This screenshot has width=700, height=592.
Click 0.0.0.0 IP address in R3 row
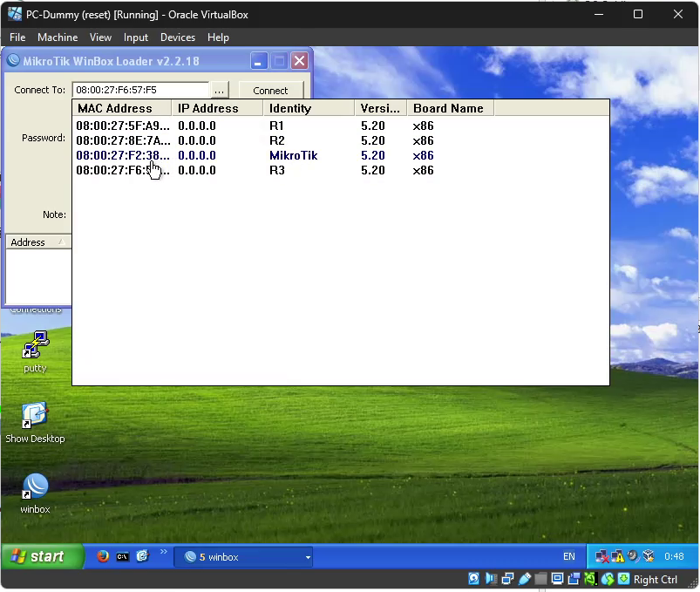point(197,170)
